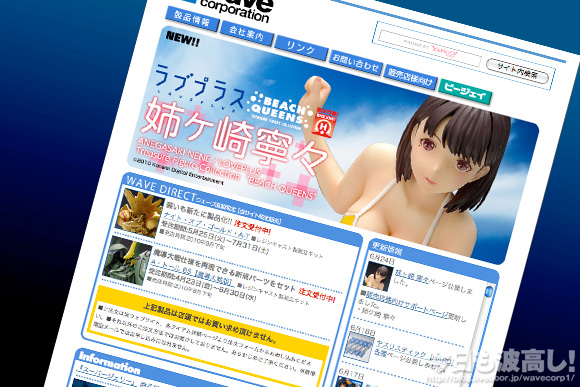Open the gold figure thumbnail in Wave Direct

tap(139, 213)
